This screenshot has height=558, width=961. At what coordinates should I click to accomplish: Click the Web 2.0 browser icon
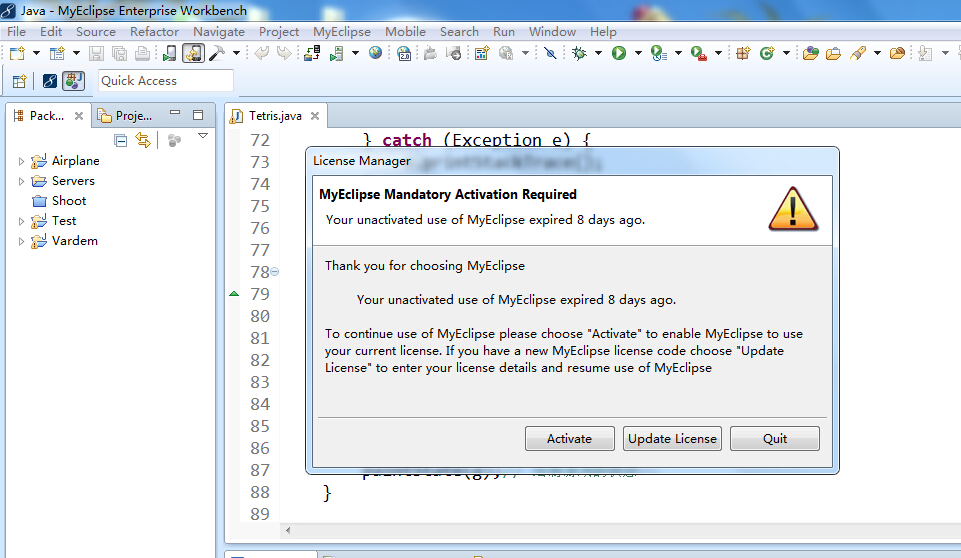pyautogui.click(x=404, y=53)
